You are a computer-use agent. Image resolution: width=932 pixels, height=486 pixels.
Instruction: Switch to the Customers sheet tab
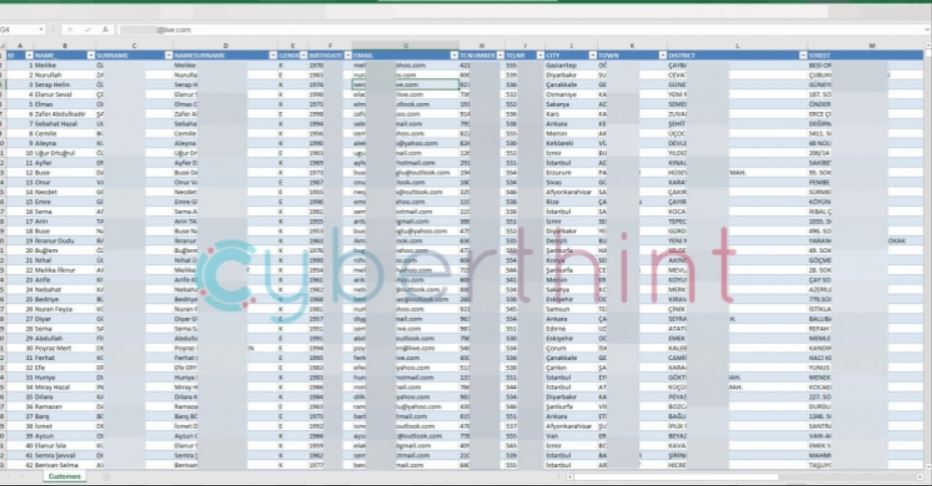click(65, 477)
